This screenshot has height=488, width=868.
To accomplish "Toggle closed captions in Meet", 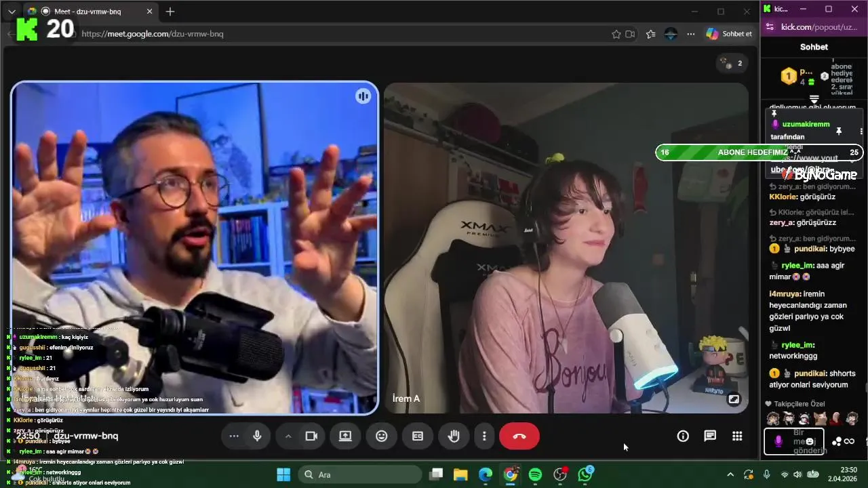I will [x=418, y=436].
